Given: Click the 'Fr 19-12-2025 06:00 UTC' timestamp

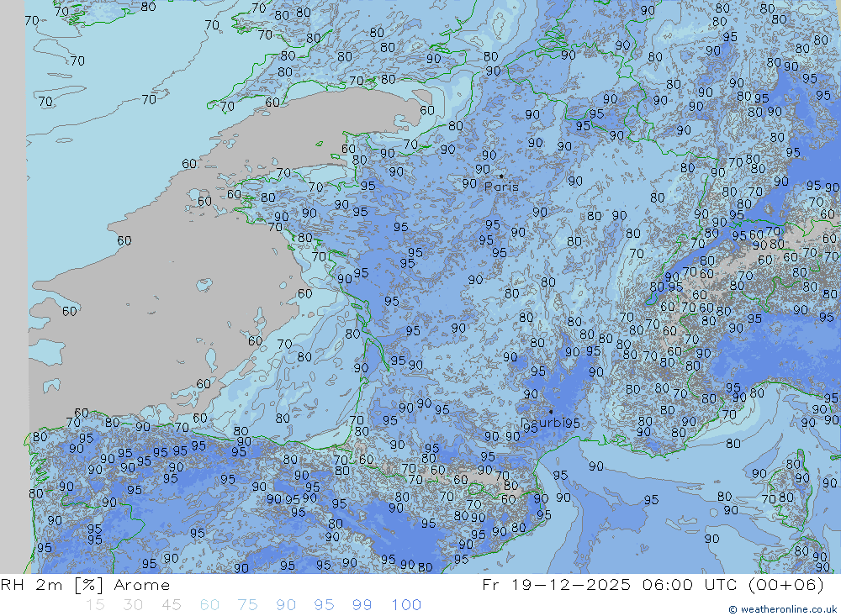Looking at the screenshot, I should (x=611, y=585).
